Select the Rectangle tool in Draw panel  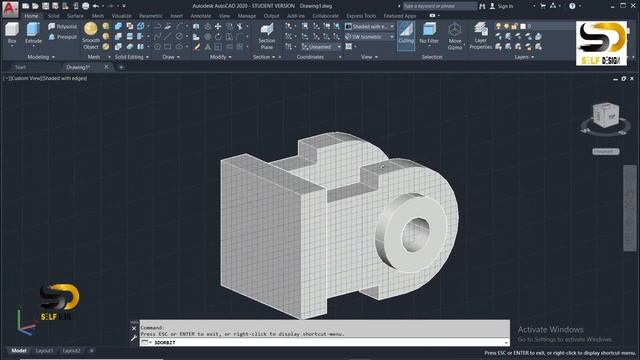click(x=167, y=47)
